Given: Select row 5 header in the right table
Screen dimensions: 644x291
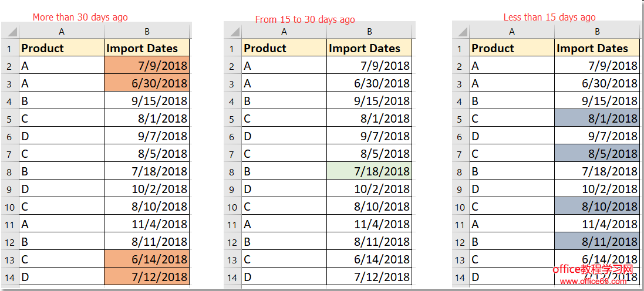Looking at the screenshot, I should (461, 119).
